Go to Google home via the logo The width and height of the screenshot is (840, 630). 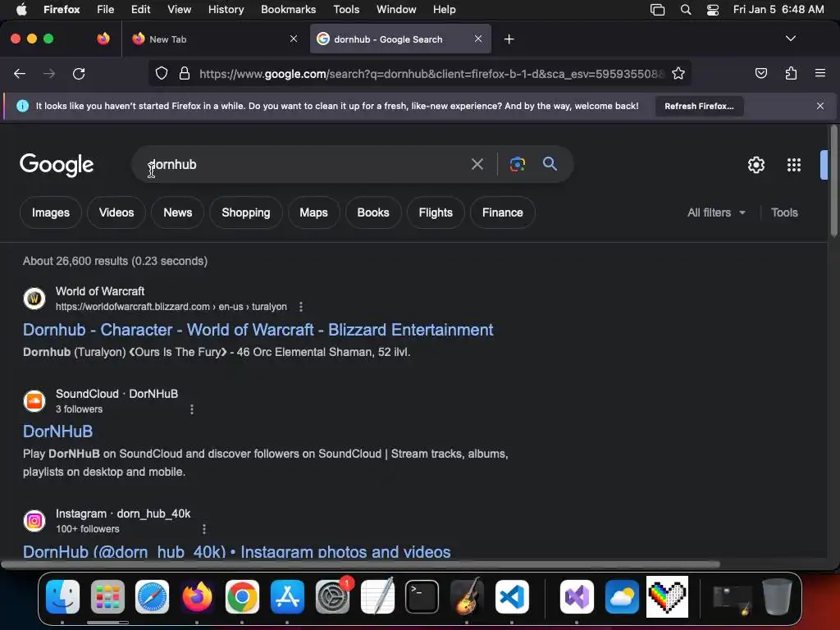[57, 165]
